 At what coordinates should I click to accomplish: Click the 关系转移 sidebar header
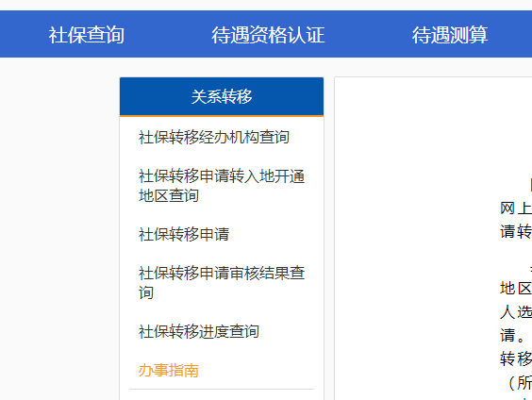(222, 96)
